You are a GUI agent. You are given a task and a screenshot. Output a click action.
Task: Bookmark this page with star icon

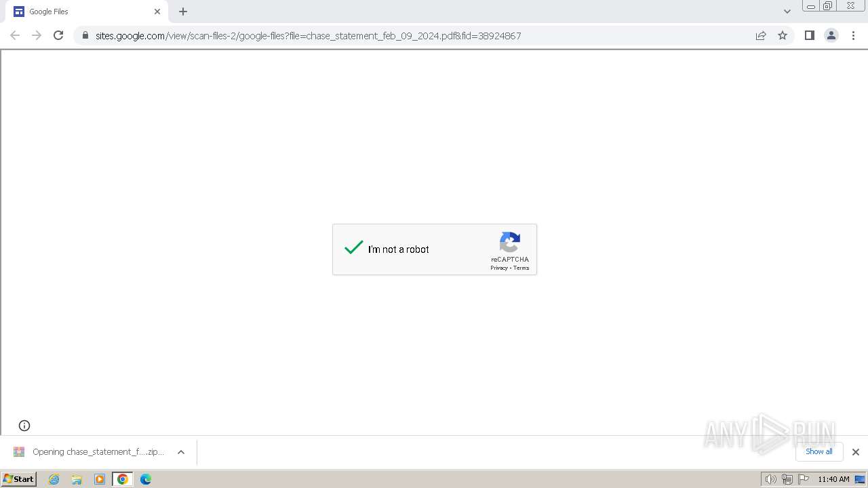[783, 35]
